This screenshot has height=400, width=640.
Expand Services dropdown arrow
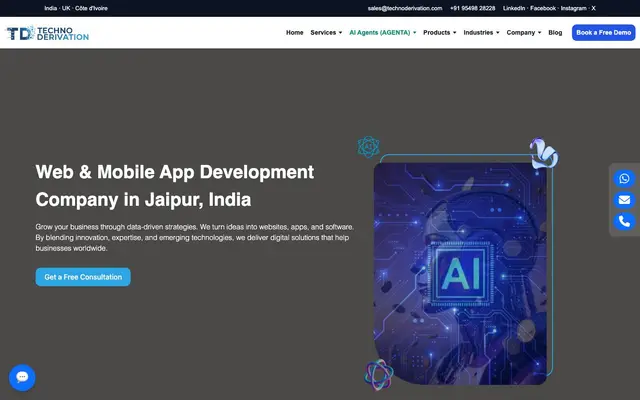[340, 33]
